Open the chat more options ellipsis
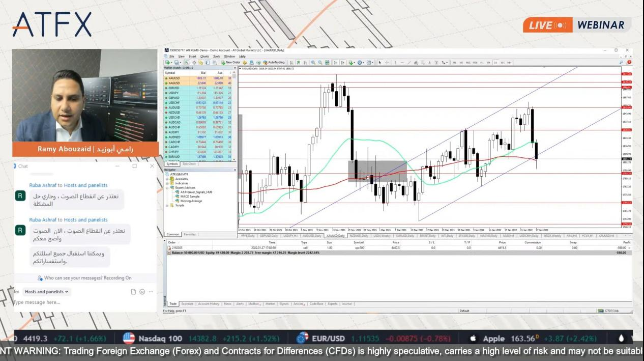Image resolution: width=644 pixels, height=361 pixels. [151, 292]
